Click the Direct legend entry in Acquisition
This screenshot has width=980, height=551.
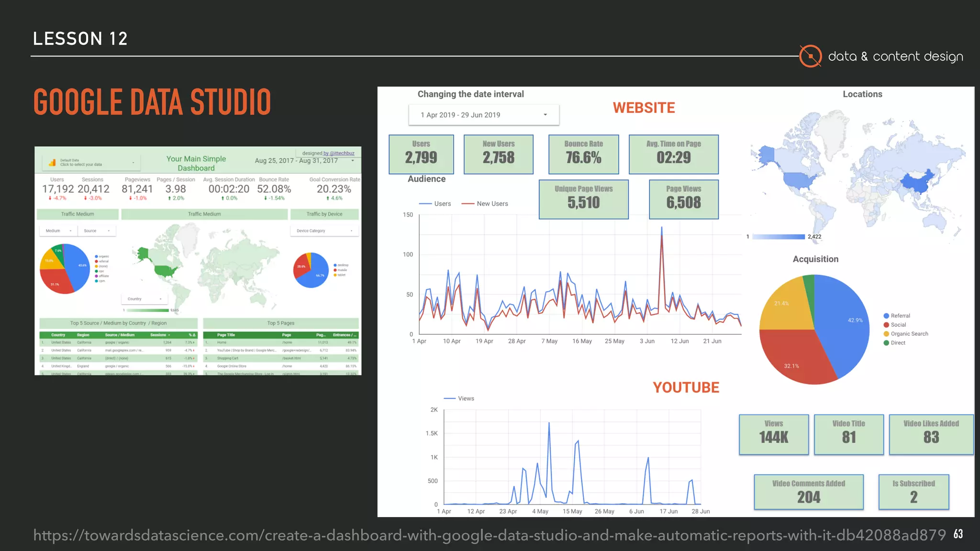(x=894, y=343)
